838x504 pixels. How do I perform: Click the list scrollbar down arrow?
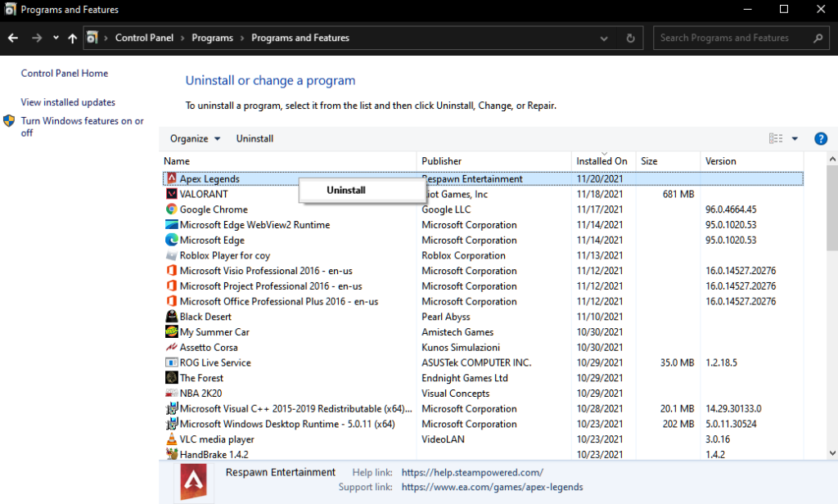832,453
